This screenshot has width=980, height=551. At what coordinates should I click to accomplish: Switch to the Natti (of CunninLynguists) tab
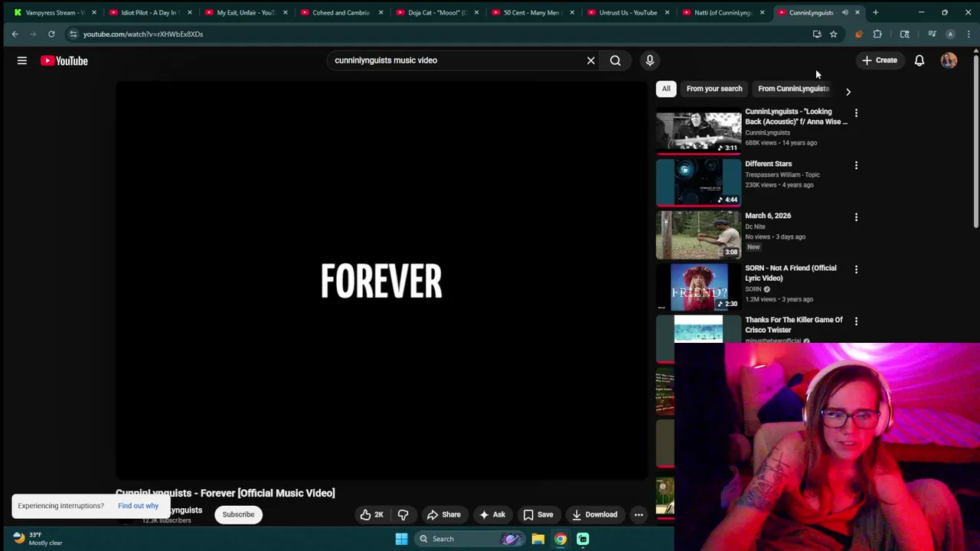[x=723, y=12]
